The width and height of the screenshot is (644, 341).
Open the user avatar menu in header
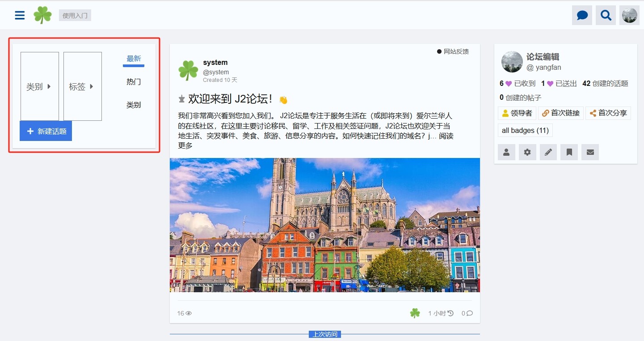629,15
